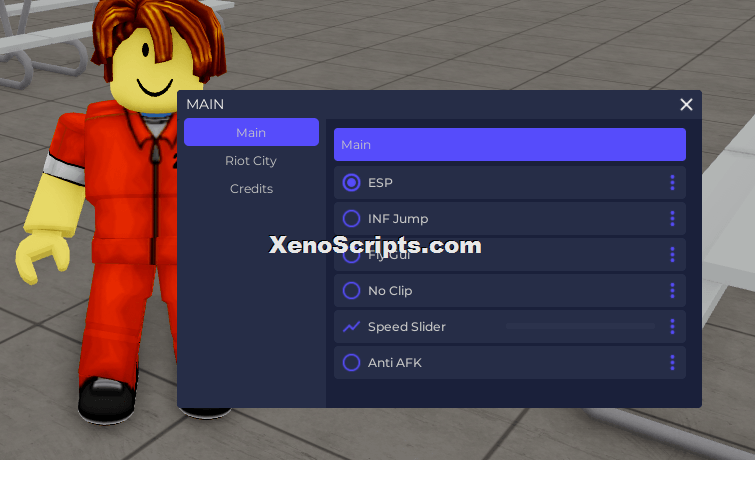The width and height of the screenshot is (755, 490).
Task: Enable the ESP toggle circle
Action: [351, 182]
